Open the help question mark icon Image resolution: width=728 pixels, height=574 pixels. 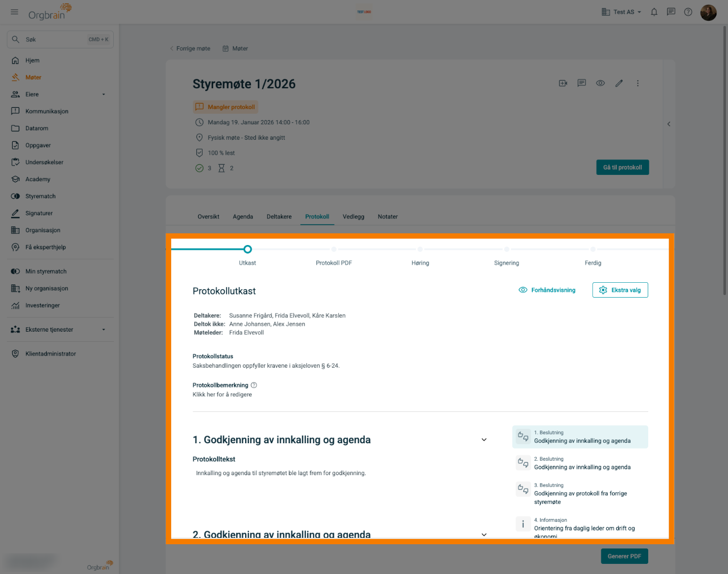(x=688, y=12)
